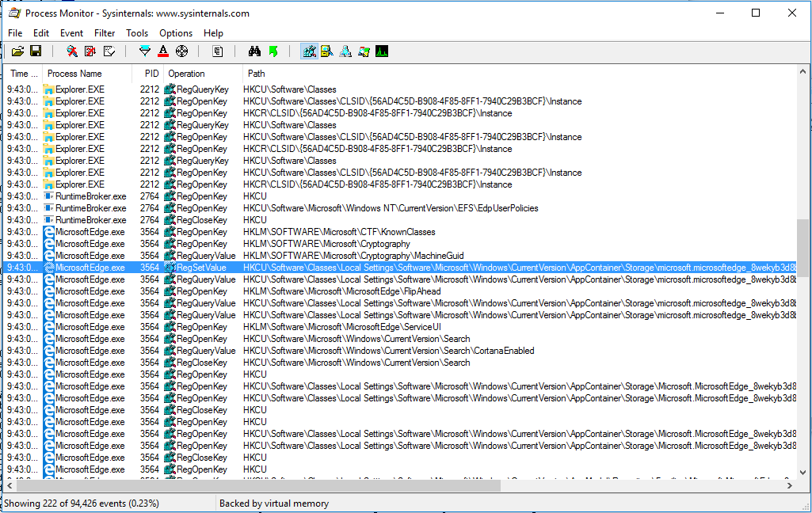The width and height of the screenshot is (812, 513).
Task: Toggle Show Network Activity
Action: (x=345, y=51)
